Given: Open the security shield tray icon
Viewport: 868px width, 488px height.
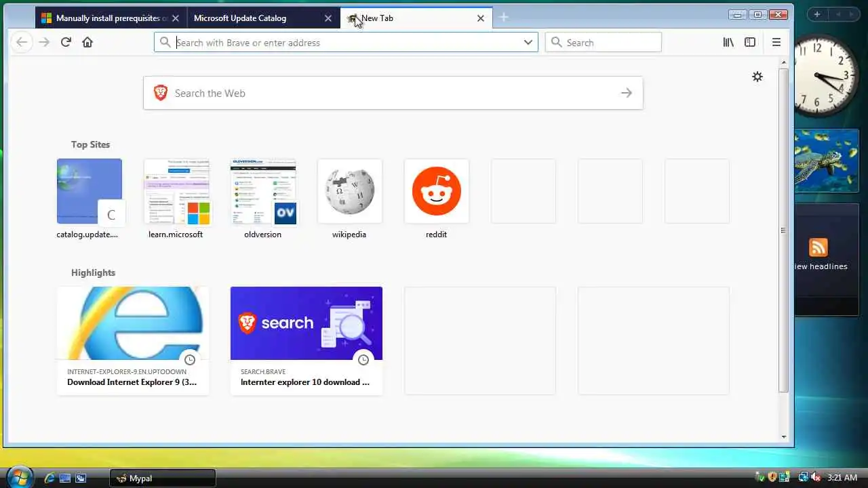Looking at the screenshot, I should (x=772, y=478).
